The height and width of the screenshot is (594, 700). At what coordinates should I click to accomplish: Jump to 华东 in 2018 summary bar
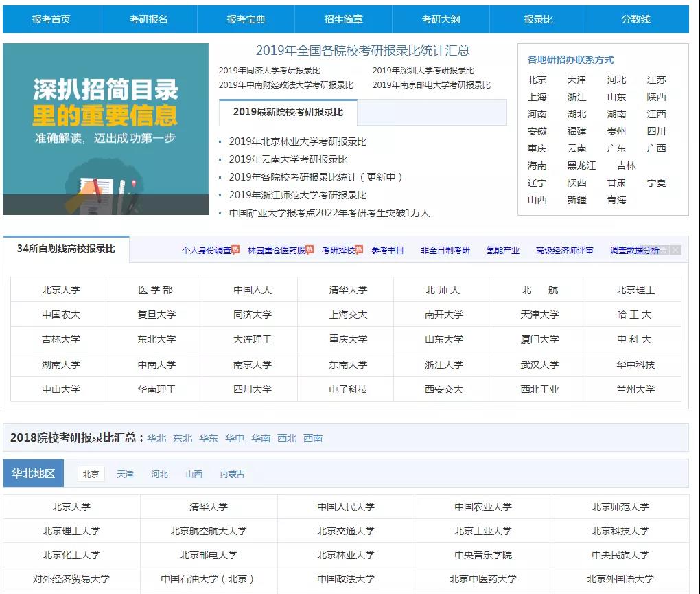(209, 438)
